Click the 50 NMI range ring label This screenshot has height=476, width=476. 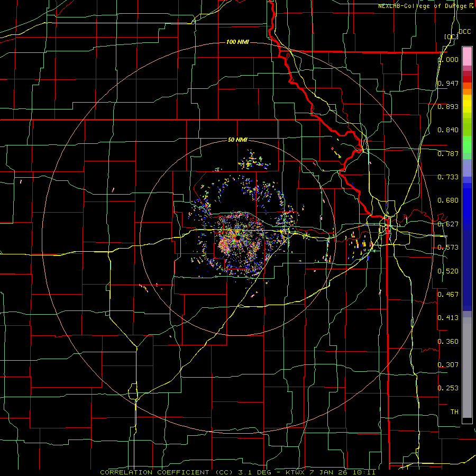237,140
